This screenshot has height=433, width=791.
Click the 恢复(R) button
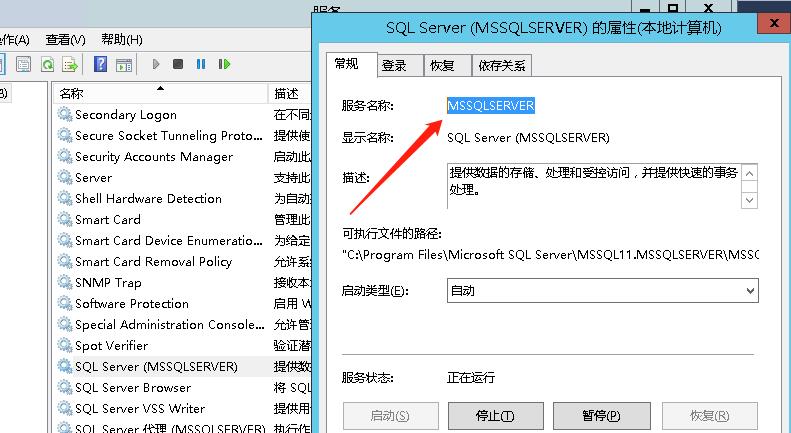710,416
